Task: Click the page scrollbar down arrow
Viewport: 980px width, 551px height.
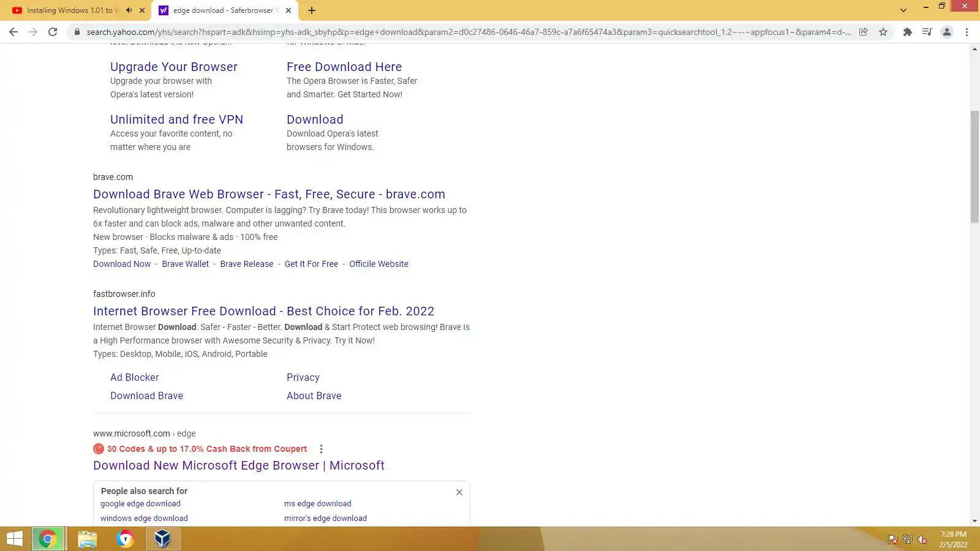Action: click(x=974, y=522)
